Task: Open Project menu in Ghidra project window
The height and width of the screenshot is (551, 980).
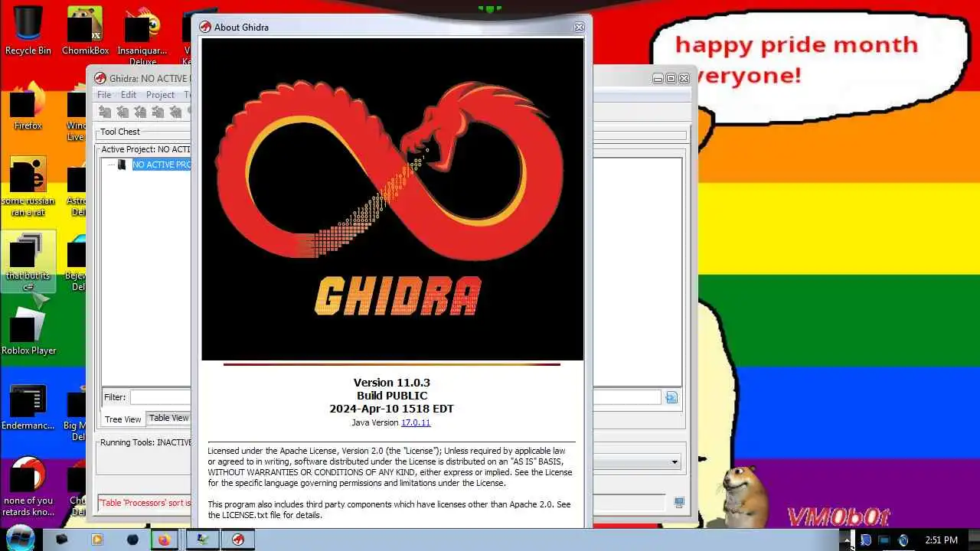Action: tap(160, 95)
